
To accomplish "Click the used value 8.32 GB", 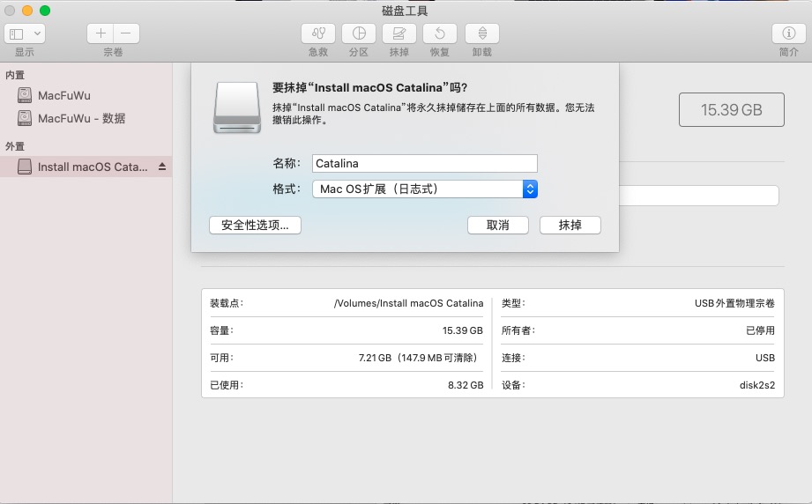I will tap(466, 385).
